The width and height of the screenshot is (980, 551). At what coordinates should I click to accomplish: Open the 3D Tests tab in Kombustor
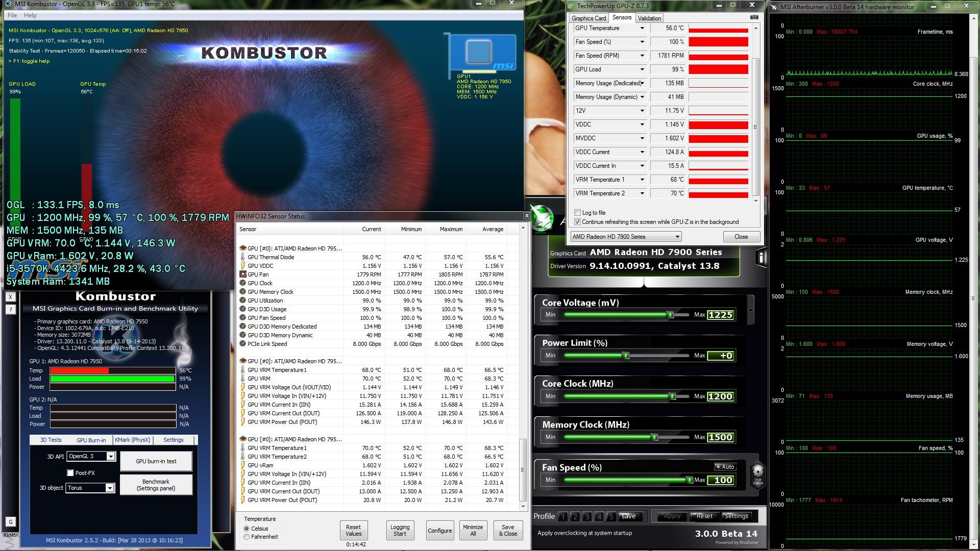pyautogui.click(x=51, y=440)
